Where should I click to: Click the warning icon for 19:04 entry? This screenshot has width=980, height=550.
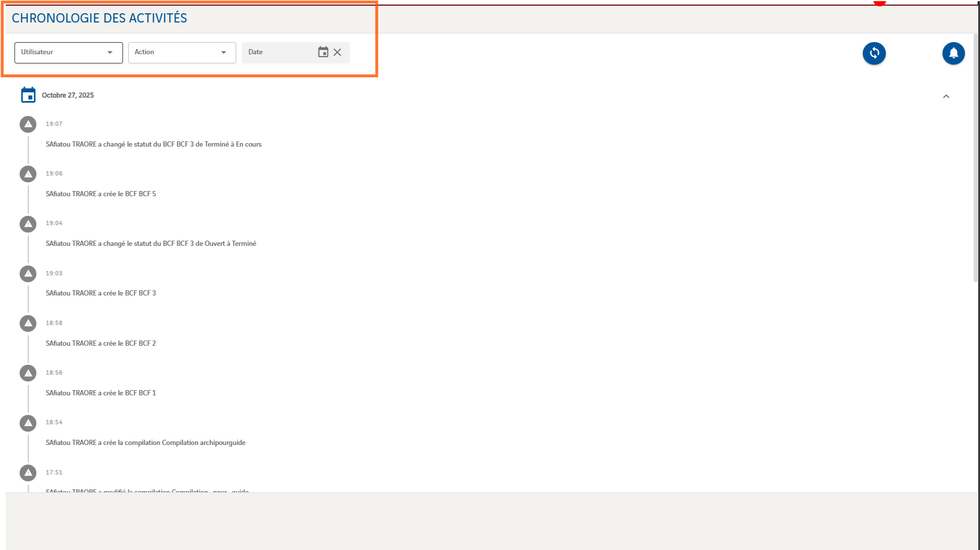pos(28,224)
